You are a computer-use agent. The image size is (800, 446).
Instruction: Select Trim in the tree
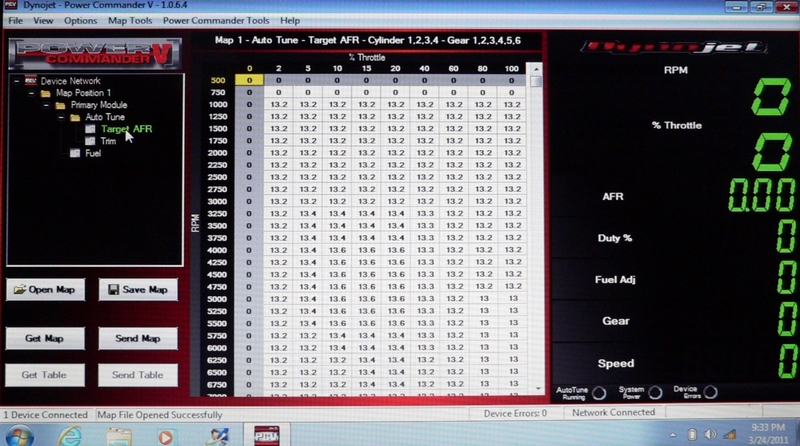[x=108, y=141]
